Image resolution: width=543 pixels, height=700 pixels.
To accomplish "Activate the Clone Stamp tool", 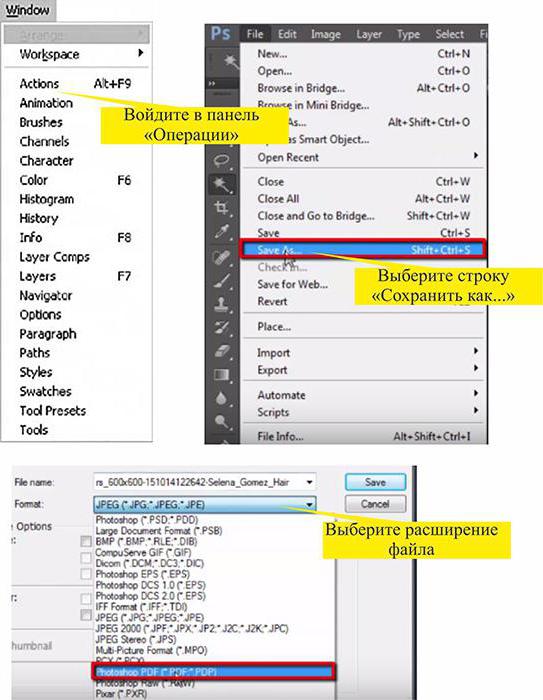I will 222,305.
